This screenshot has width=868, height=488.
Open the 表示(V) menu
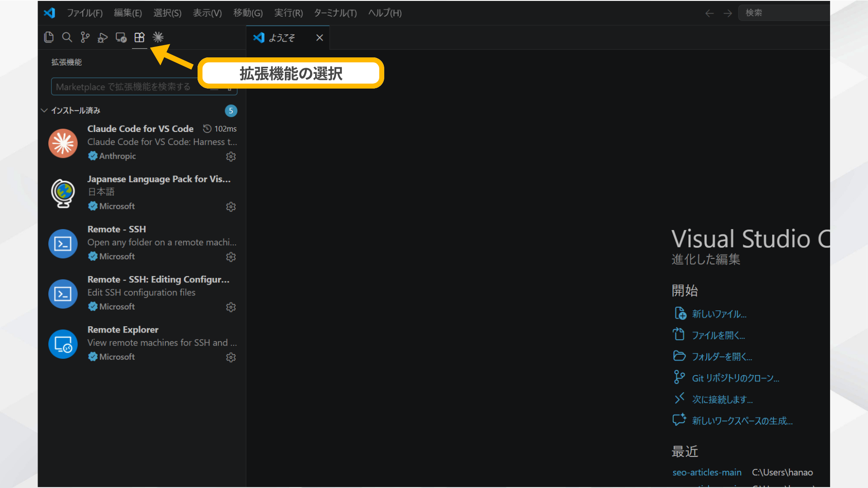coord(207,13)
